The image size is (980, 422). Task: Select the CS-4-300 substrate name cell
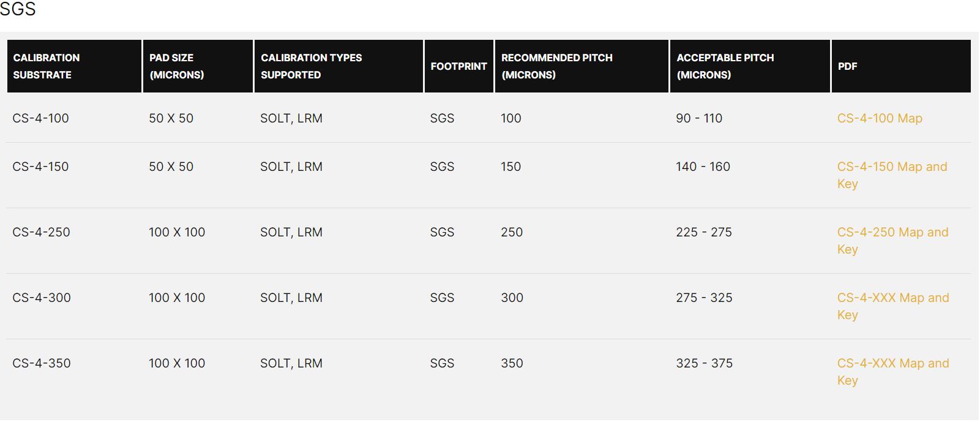(42, 298)
